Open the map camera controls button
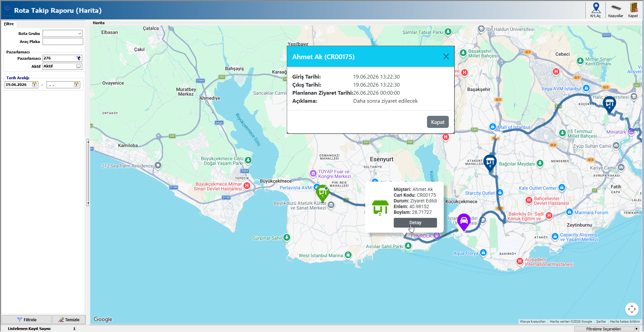The height and width of the screenshot is (332, 644). pyautogui.click(x=632, y=309)
